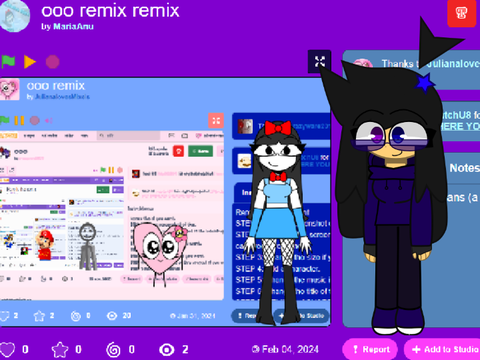This screenshot has height=360, width=480.
Task: Open TurboWarp via the red top-right icon
Action: 461,13
